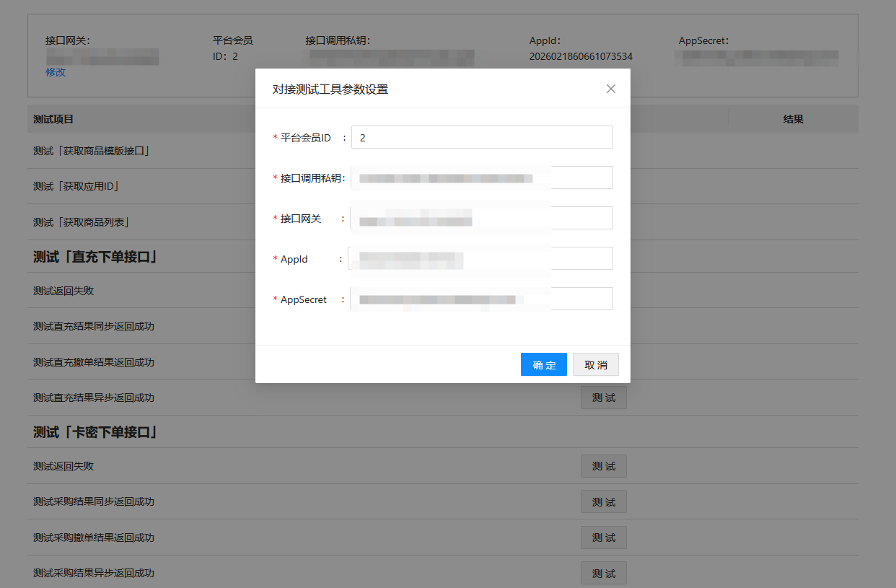Screen dimensions: 896x588
Task: Click the 平台会员ID input field
Action: pyautogui.click(x=482, y=137)
